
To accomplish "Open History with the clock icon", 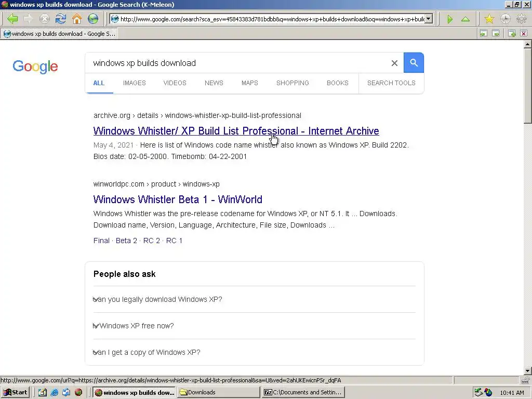I will [505, 19].
